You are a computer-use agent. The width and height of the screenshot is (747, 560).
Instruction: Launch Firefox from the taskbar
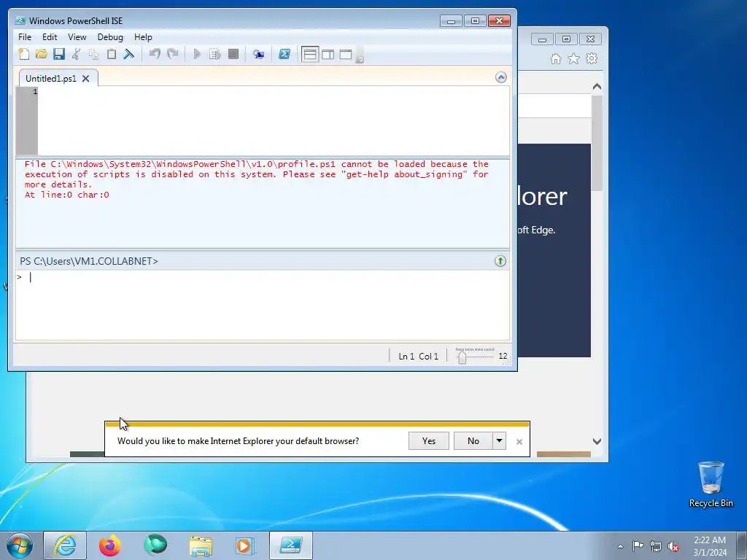coord(110,545)
